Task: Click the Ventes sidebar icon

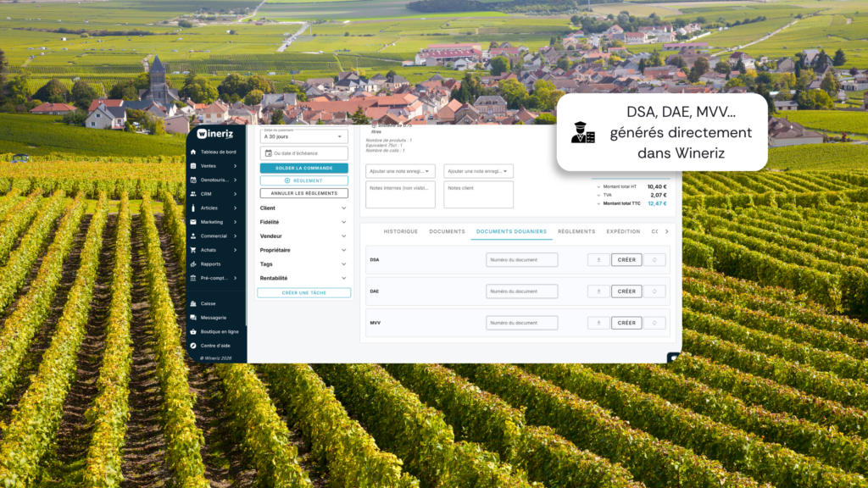Action: coord(193,166)
